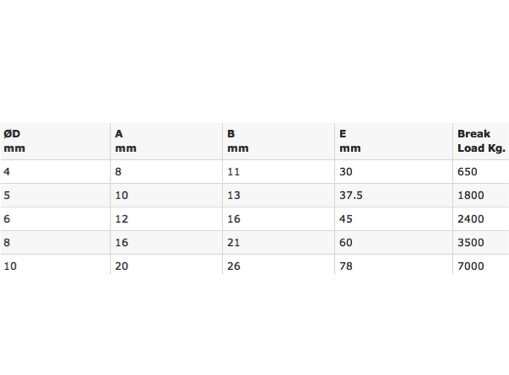Click the E value 45 cell
509x375 pixels.
[x=394, y=219]
